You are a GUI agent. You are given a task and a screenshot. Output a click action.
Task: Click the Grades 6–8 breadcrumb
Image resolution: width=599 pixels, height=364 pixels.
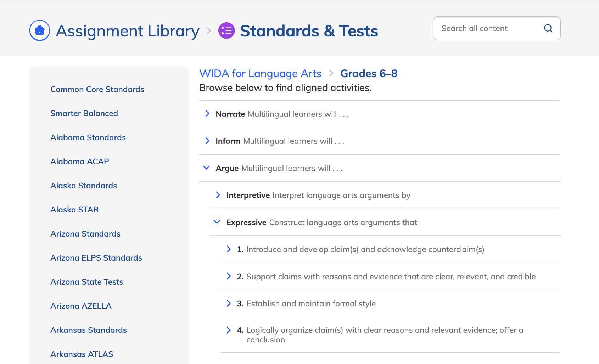pos(369,74)
